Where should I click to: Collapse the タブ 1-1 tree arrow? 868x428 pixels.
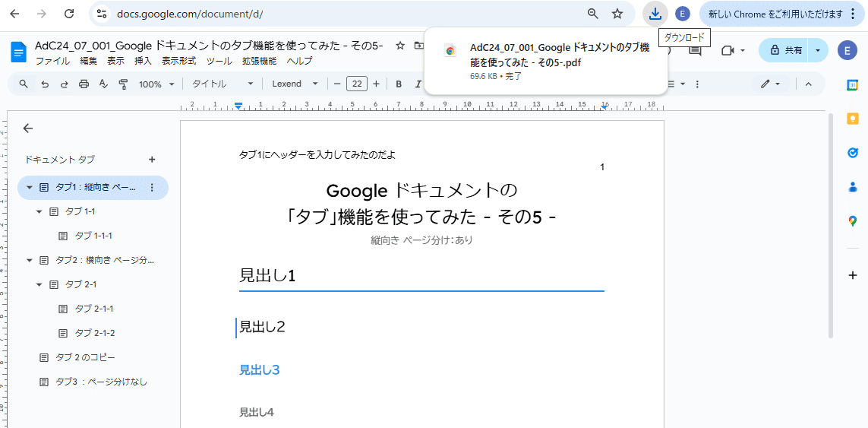pos(39,211)
